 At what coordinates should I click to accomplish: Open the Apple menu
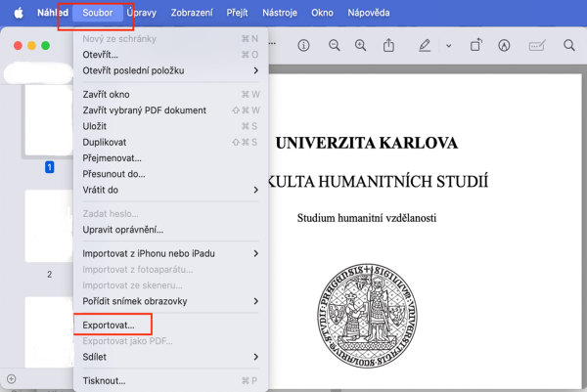17,14
